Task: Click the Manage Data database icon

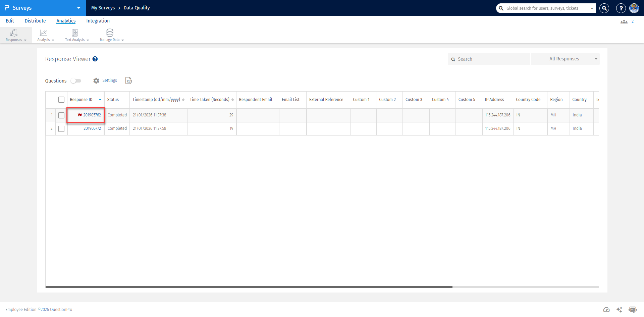Action: click(x=110, y=33)
